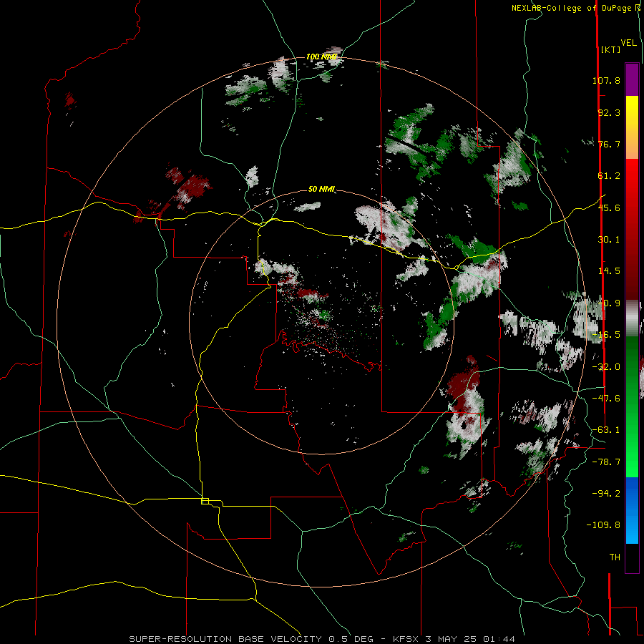Image resolution: width=644 pixels, height=644 pixels.
Task: Click the NEXLAB-College of DuPage credit text
Action: click(x=571, y=8)
